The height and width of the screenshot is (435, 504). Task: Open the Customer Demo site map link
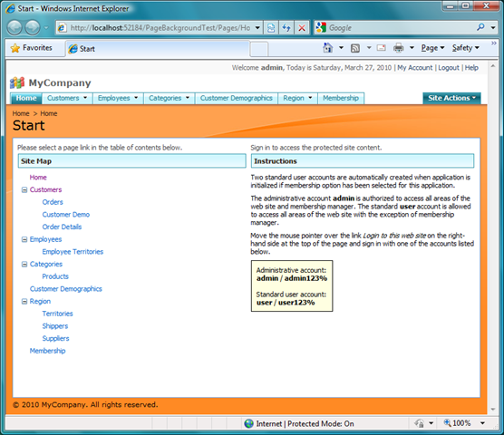pos(66,215)
